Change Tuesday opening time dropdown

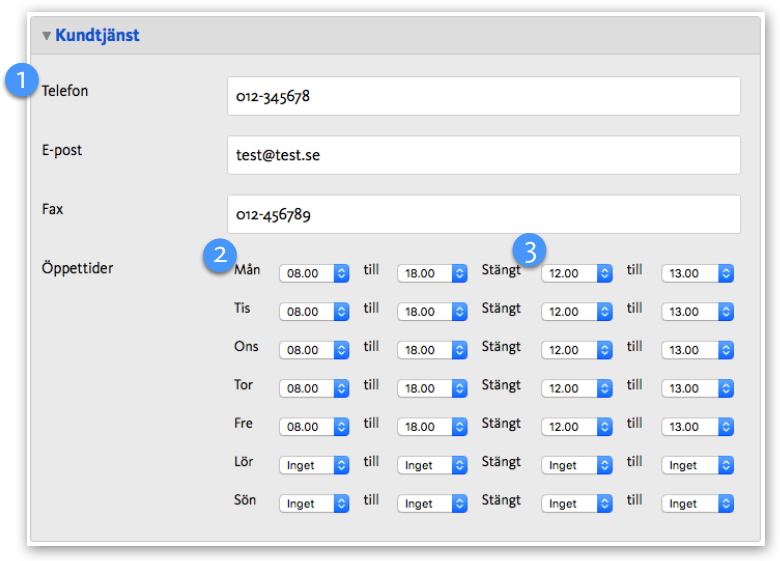pos(314,312)
